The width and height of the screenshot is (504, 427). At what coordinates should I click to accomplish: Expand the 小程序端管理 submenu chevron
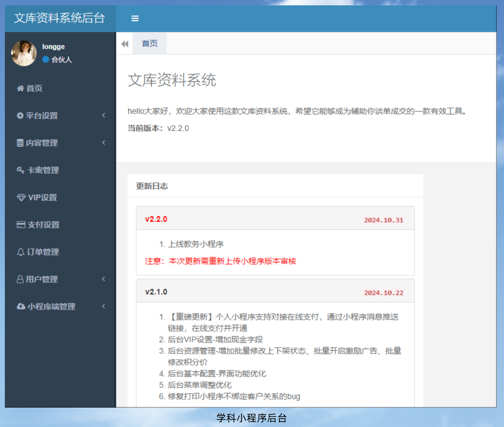103,307
